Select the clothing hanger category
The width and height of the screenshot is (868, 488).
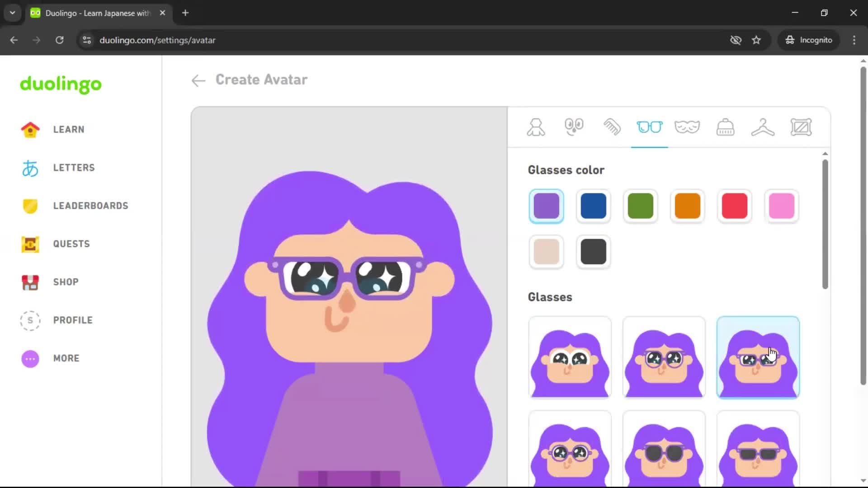(x=763, y=127)
